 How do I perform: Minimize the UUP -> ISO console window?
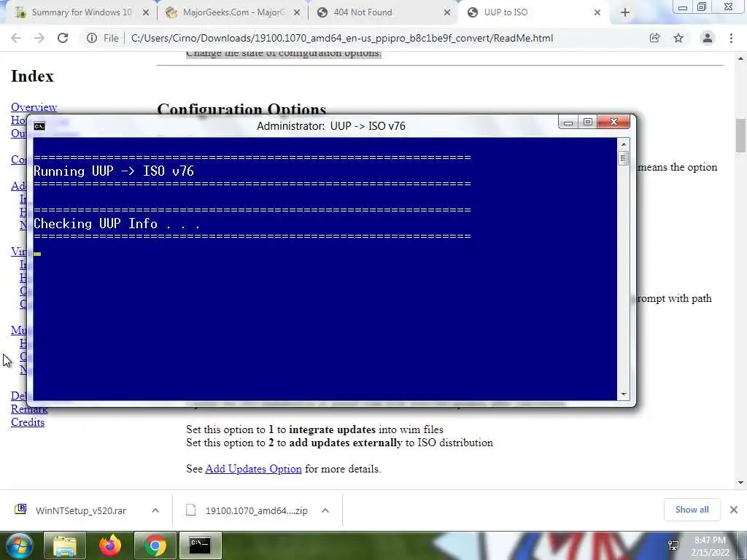568,122
